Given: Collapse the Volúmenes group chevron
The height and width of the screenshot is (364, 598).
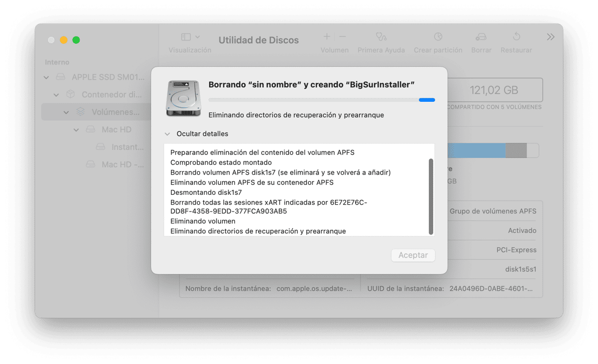Looking at the screenshot, I should (x=66, y=112).
